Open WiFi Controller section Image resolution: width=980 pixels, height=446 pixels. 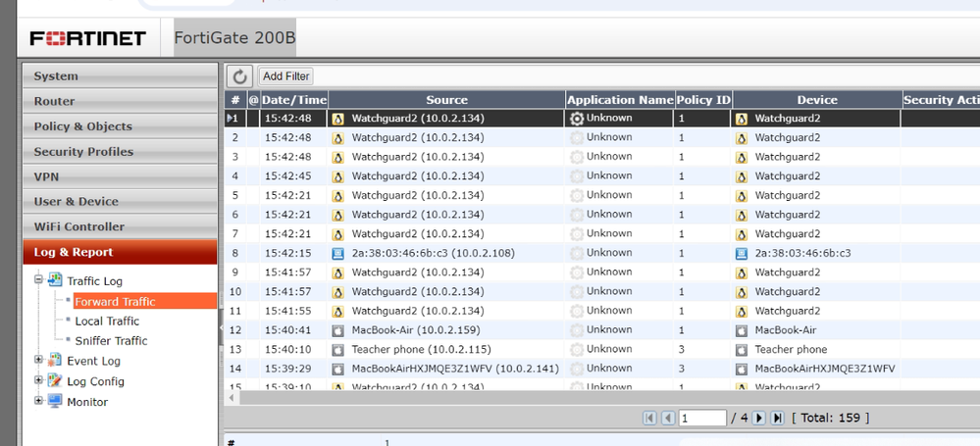pyautogui.click(x=120, y=226)
